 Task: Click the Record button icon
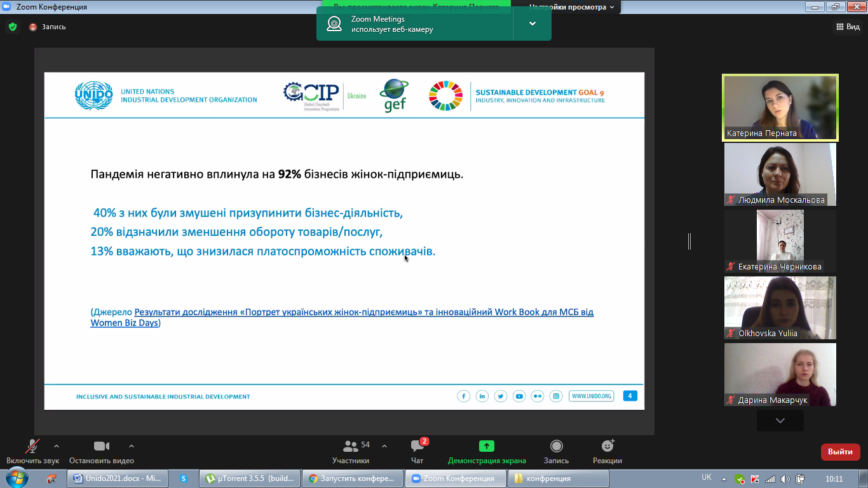click(556, 446)
